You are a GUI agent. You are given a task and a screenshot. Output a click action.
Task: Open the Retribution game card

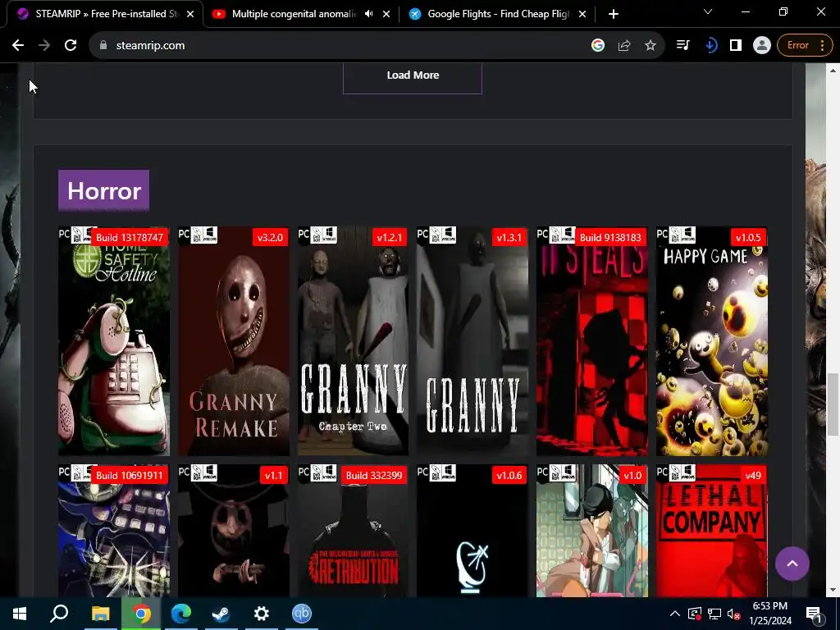pyautogui.click(x=353, y=531)
